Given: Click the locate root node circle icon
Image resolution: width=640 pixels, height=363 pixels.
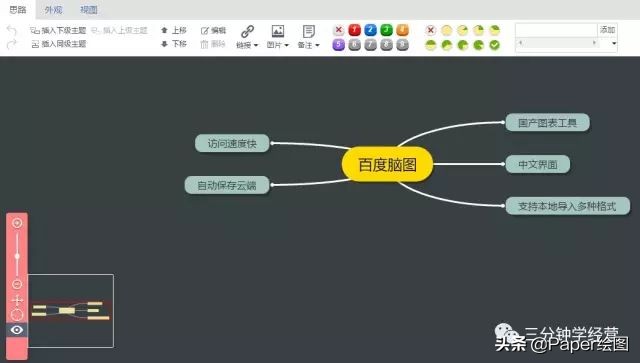Looking at the screenshot, I should (x=17, y=315).
